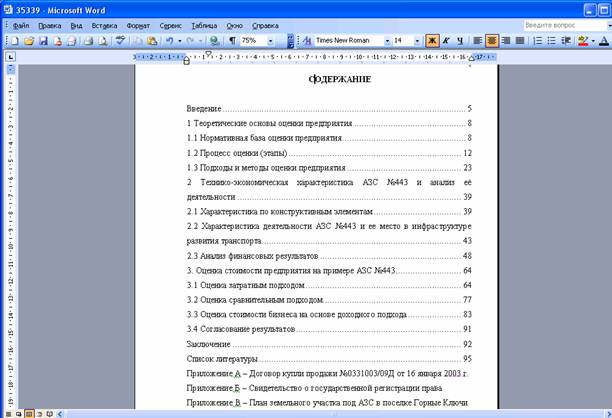The height and width of the screenshot is (418, 612).
Task: Open Styles and Formatting pane icon
Action: 307,41
